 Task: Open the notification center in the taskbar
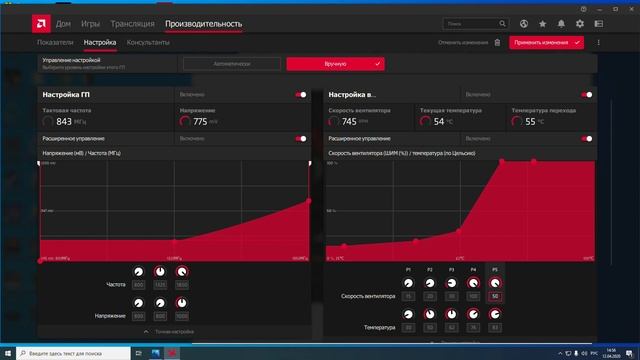click(x=630, y=353)
